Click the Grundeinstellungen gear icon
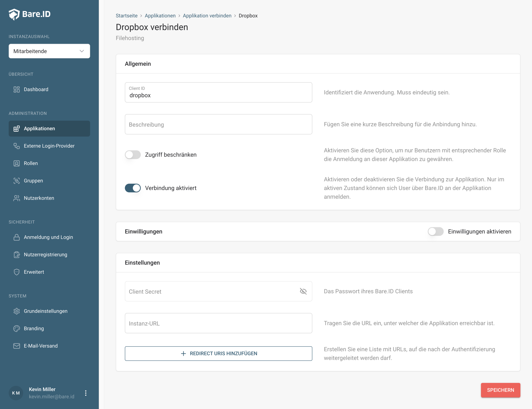This screenshot has width=532, height=409. coord(17,311)
